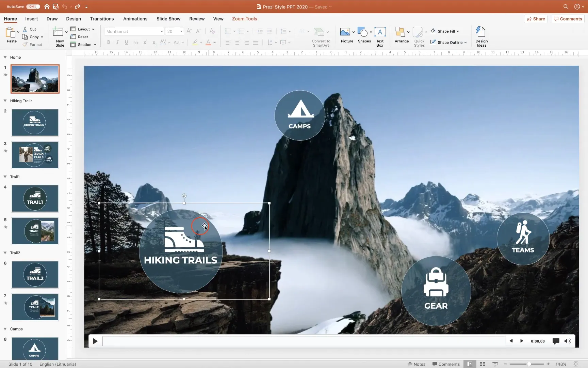Toggle center text alignment
The height and width of the screenshot is (368, 588).
click(237, 42)
